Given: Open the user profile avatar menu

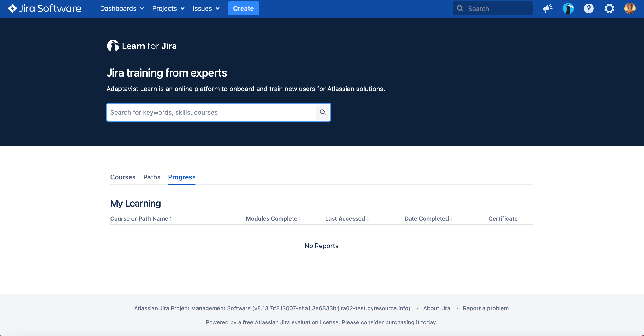Looking at the screenshot, I should (x=630, y=8).
